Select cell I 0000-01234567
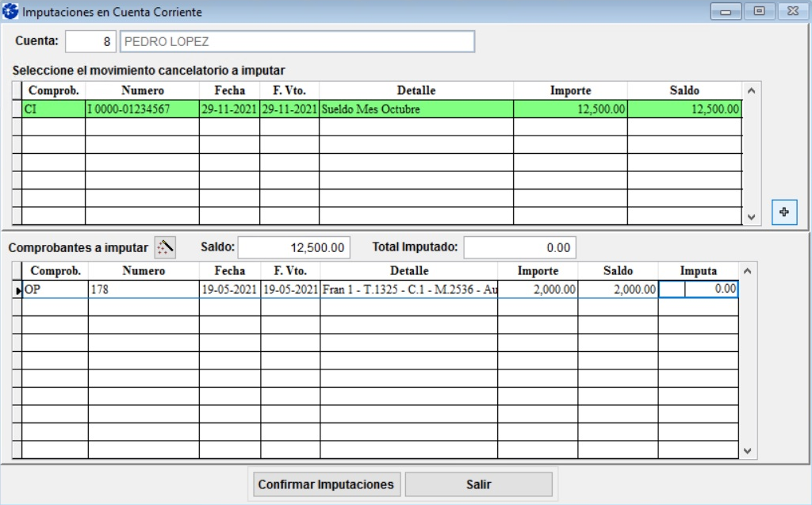Image resolution: width=812 pixels, height=505 pixels. tap(142, 109)
